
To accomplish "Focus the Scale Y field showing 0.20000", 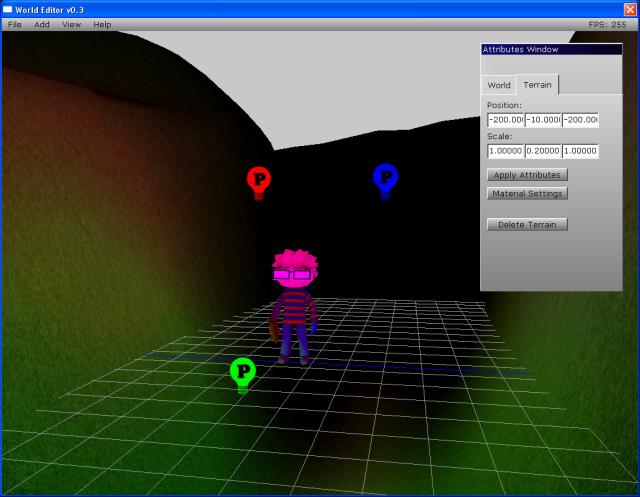I will coord(543,151).
